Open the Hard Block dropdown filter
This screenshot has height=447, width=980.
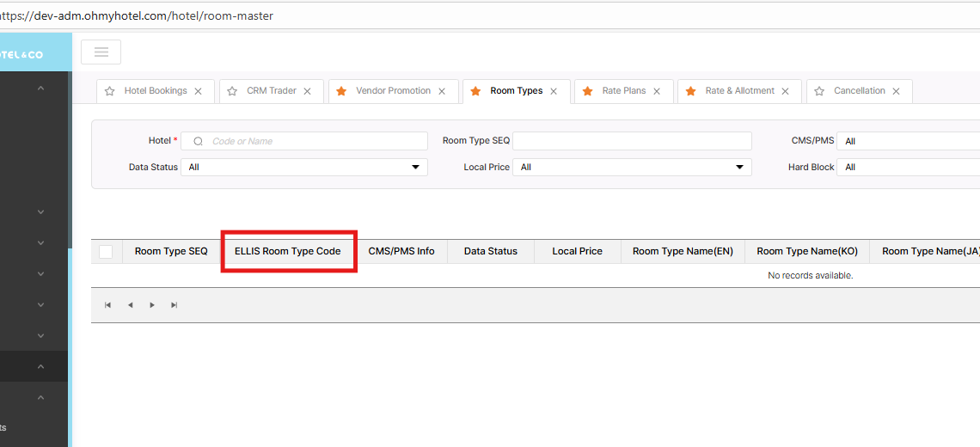(x=910, y=168)
